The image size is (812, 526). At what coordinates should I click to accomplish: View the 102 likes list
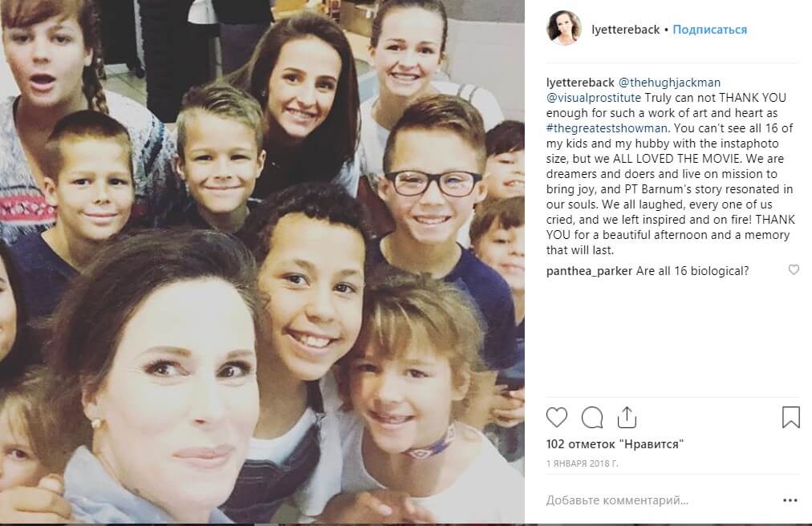[615, 443]
